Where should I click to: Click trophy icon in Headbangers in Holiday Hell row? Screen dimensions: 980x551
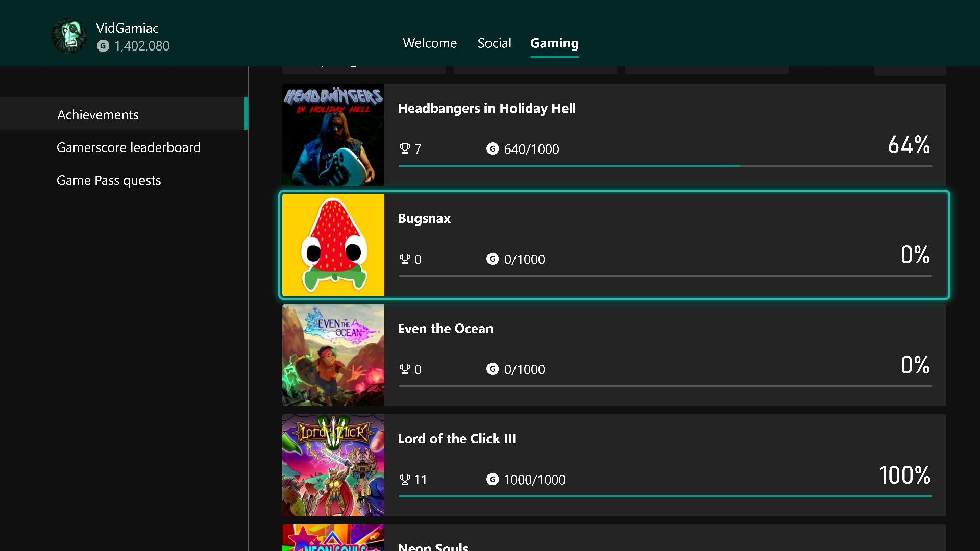point(404,149)
